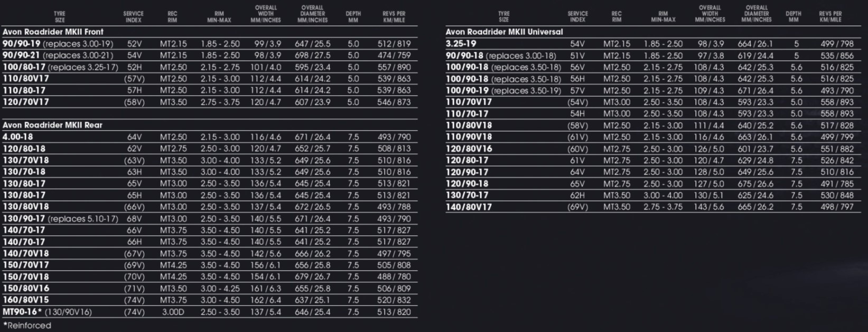Click the left Service Index column header
Viewport: 868px width, 332px height.
[134, 17]
